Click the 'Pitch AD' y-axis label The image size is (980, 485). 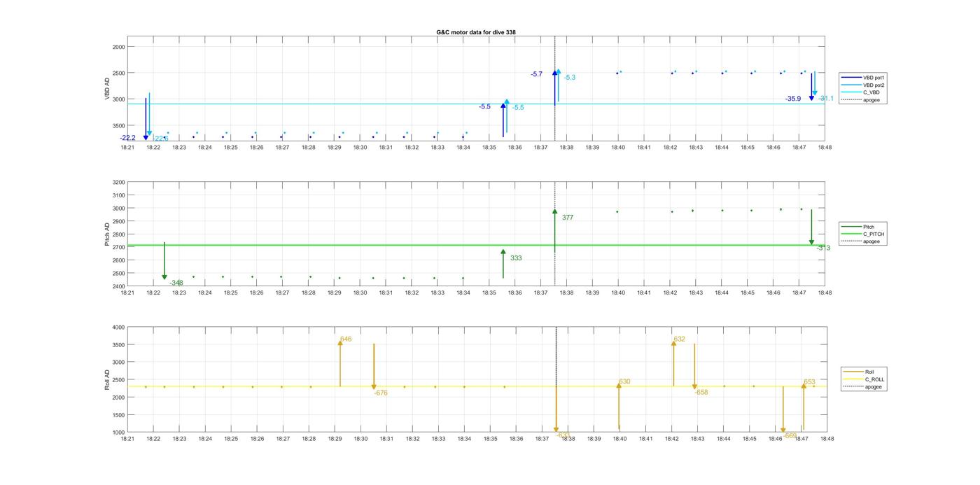pyautogui.click(x=108, y=234)
